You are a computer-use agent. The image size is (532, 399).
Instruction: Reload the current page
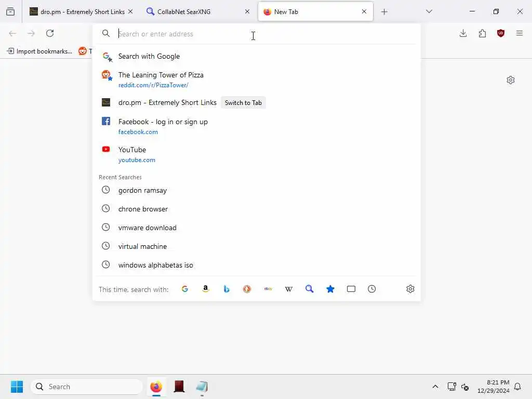50,33
